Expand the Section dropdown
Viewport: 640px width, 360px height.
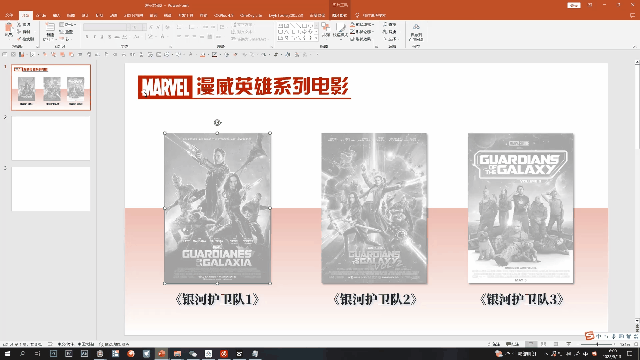(66, 39)
